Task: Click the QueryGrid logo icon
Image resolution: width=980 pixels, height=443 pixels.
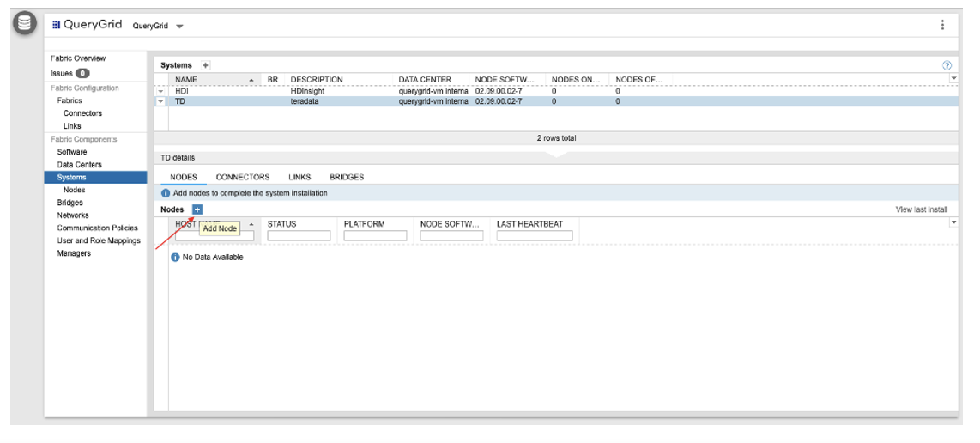Action: pos(57,25)
